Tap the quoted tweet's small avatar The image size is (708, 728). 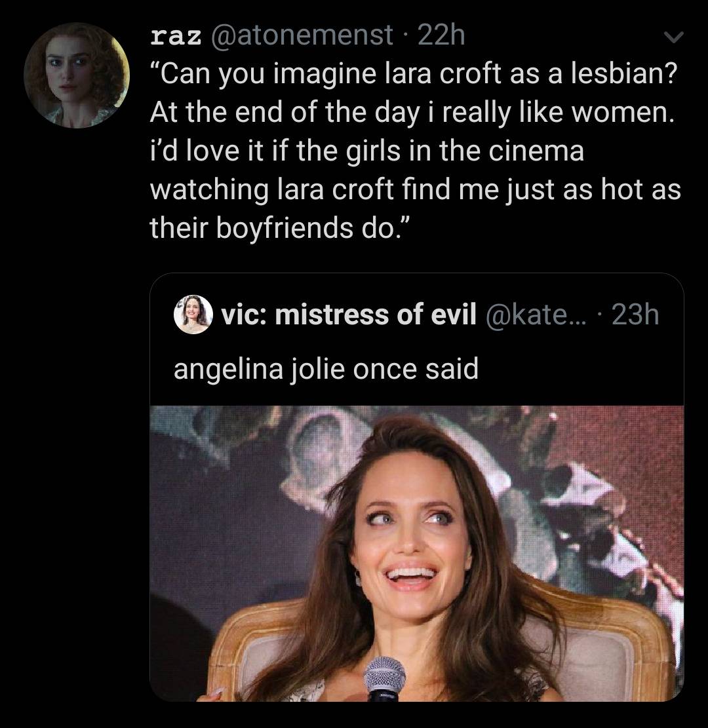click(x=194, y=315)
